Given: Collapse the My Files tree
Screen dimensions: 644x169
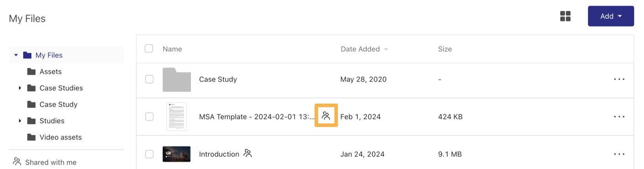Looking at the screenshot, I should point(16,55).
